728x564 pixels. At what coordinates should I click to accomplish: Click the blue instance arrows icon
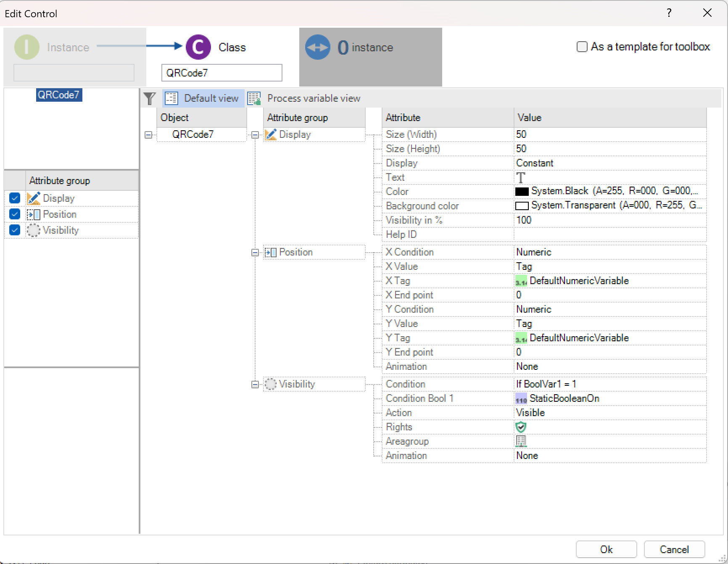click(317, 47)
